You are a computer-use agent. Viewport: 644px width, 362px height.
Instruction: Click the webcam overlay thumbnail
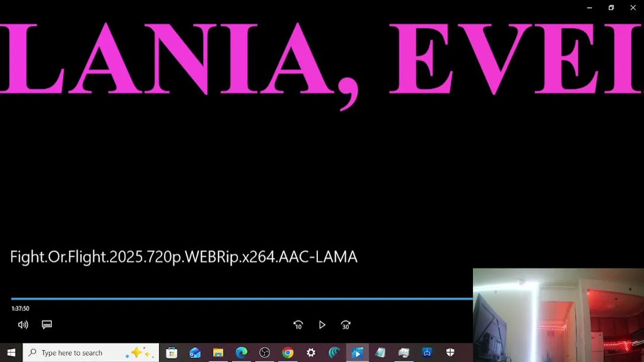tap(558, 315)
